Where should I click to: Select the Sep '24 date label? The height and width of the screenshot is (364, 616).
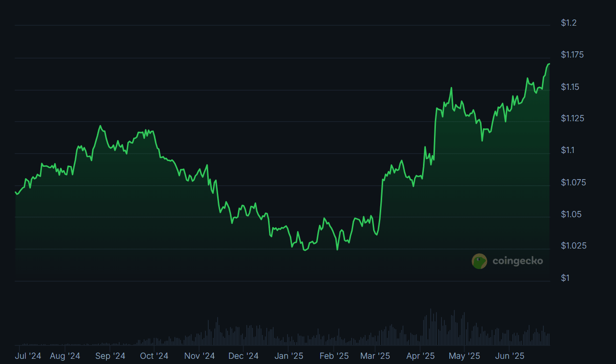click(110, 355)
